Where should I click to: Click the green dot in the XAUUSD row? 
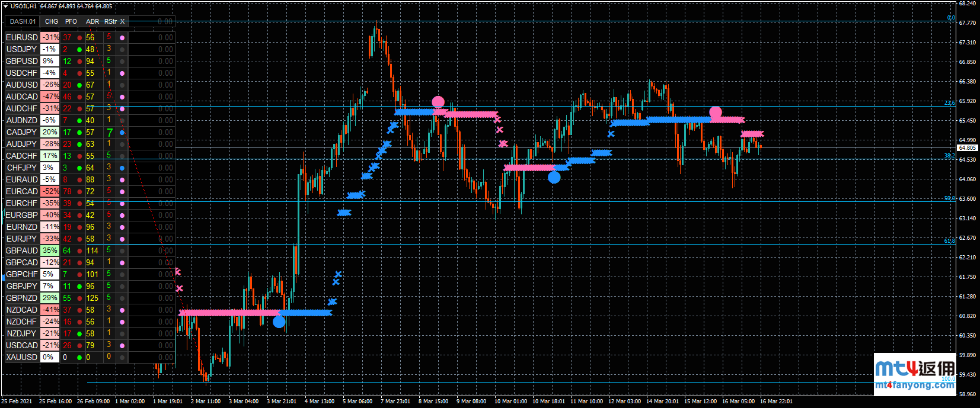pyautogui.click(x=79, y=357)
